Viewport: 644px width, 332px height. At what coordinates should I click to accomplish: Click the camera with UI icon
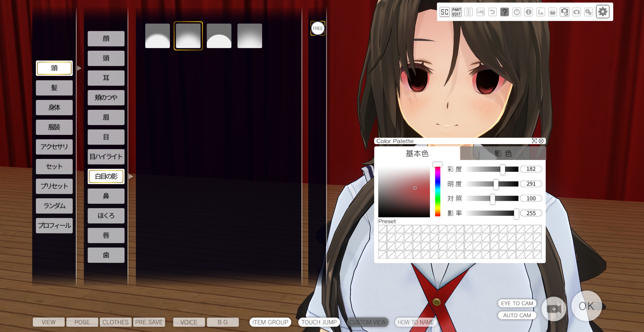click(x=565, y=12)
